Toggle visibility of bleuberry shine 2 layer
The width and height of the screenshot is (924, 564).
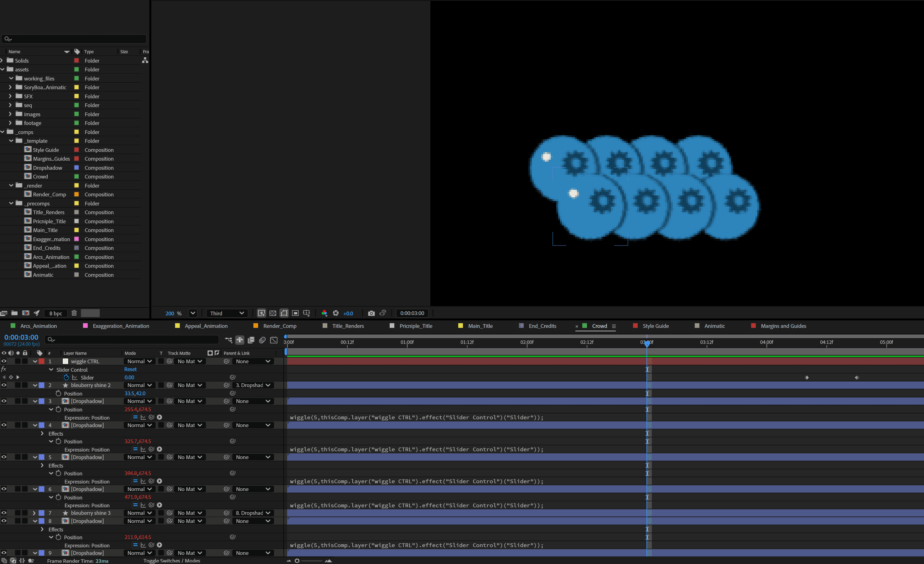coord(4,385)
